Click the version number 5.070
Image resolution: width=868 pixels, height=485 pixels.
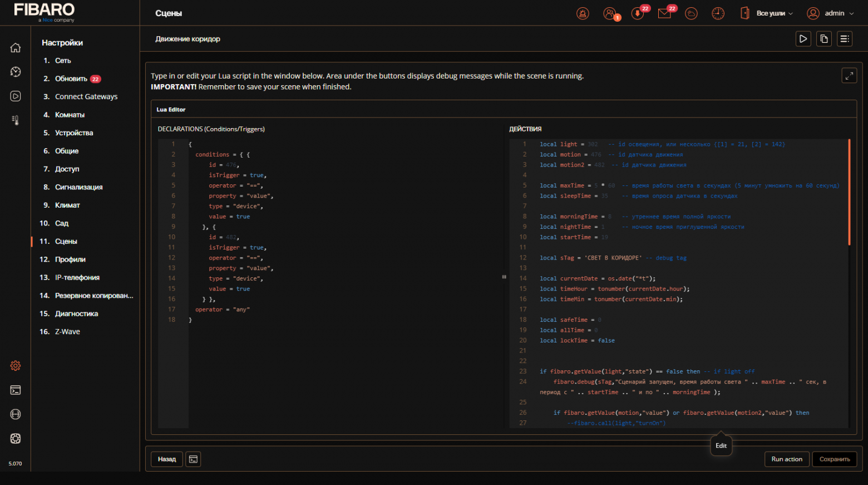(16, 463)
